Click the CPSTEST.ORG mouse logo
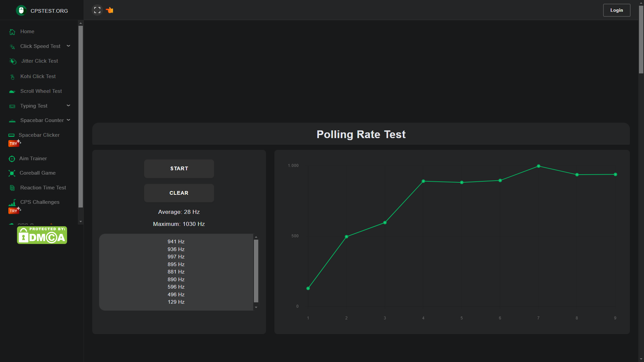The image size is (644, 362). click(x=21, y=10)
